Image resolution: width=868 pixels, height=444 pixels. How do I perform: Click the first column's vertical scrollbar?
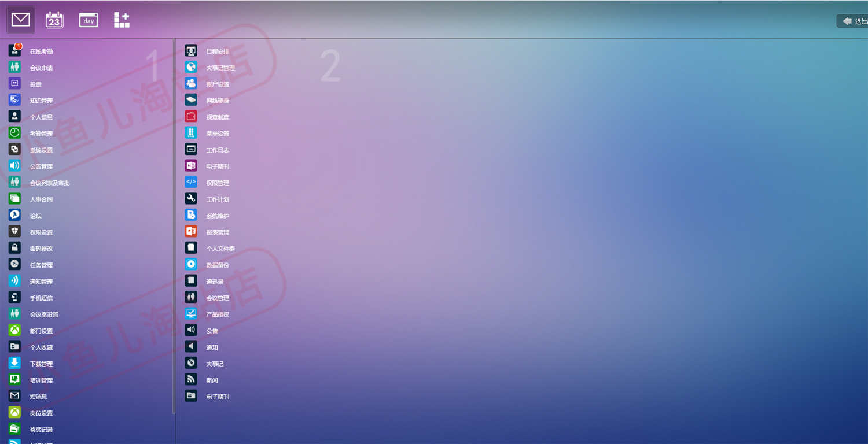174,226
